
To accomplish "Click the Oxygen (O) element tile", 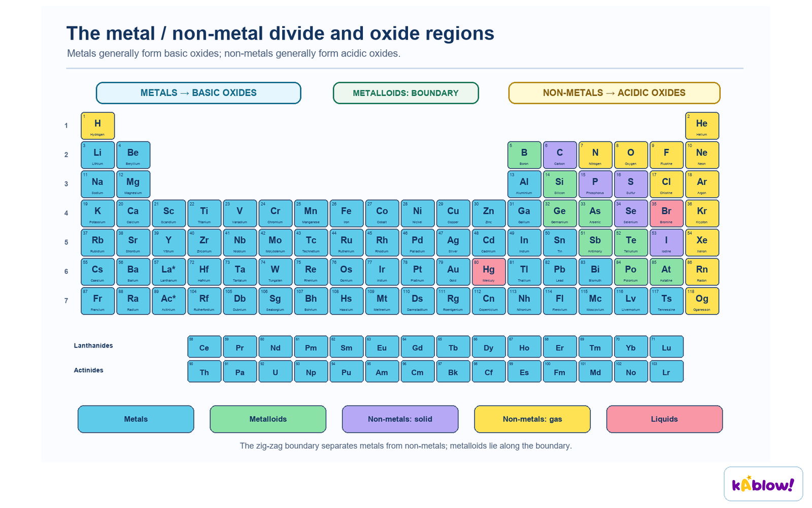I will (631, 155).
